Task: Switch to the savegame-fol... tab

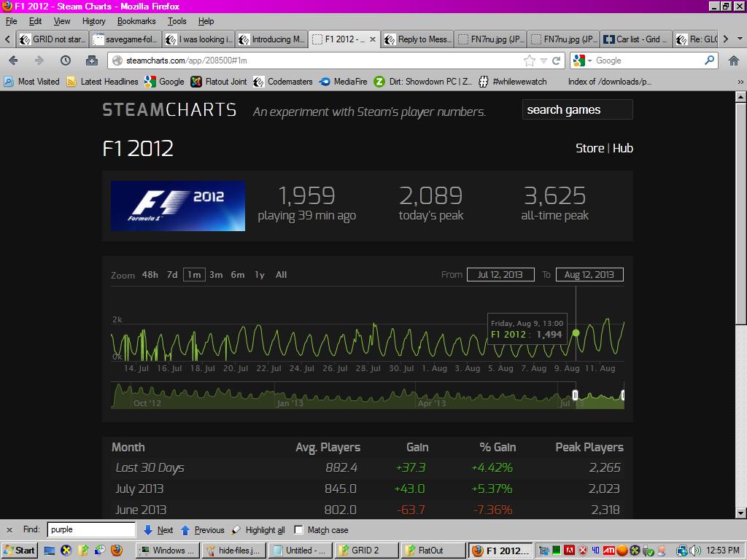Action: point(125,39)
